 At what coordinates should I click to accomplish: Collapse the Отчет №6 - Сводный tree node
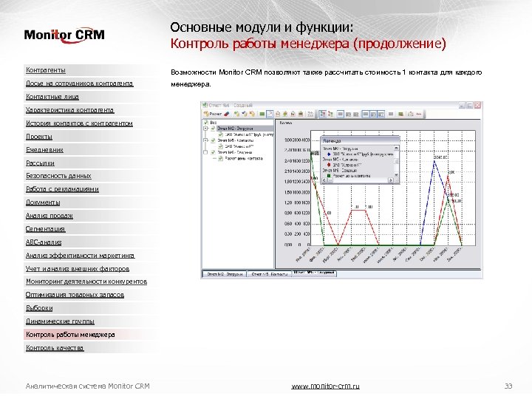coord(205,152)
